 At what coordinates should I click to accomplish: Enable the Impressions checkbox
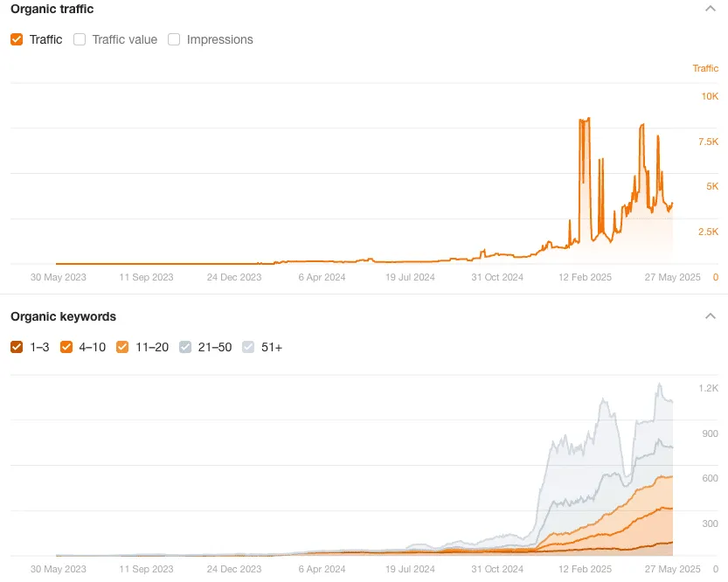(172, 39)
